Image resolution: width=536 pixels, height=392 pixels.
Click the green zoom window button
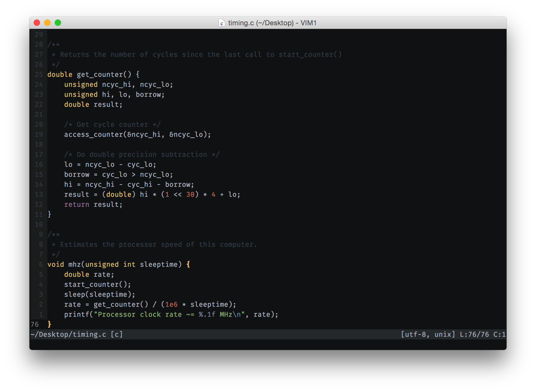pos(58,23)
